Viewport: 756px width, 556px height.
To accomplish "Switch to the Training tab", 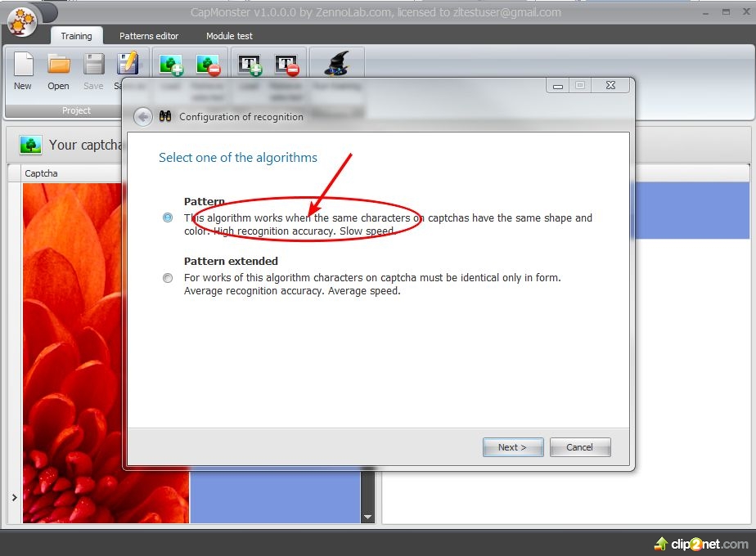I will point(76,36).
